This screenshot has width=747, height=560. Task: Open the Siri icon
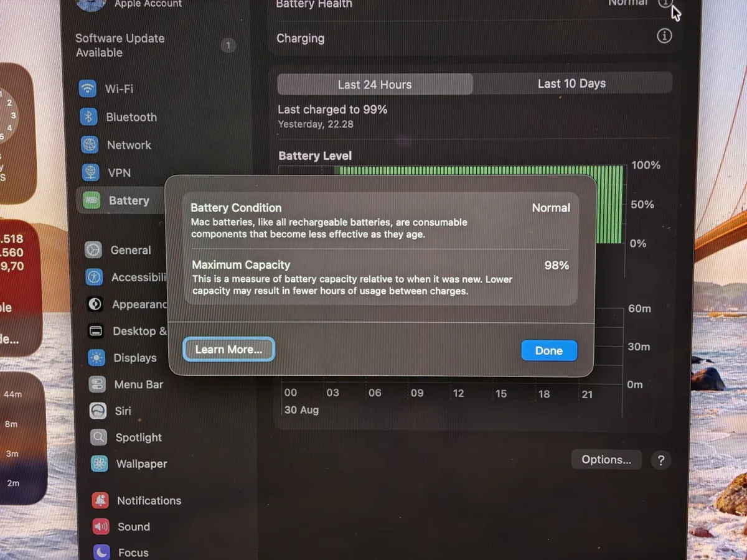98,411
